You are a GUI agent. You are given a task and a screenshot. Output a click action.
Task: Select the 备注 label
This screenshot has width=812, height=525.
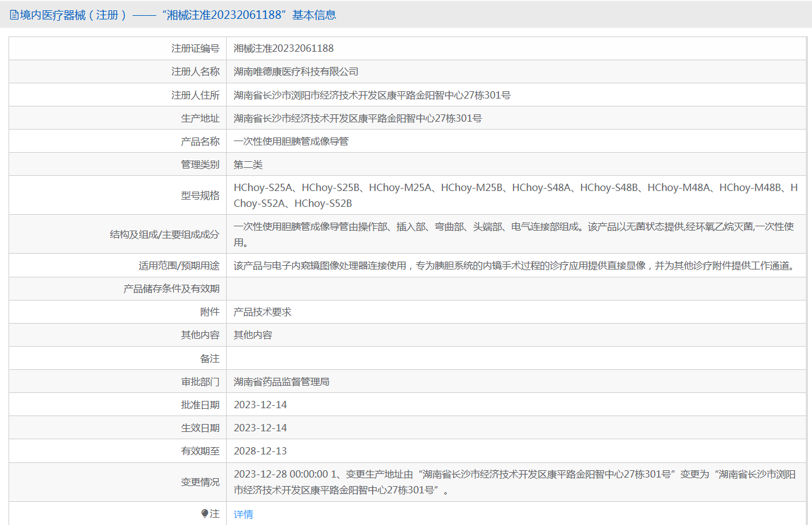click(x=210, y=359)
